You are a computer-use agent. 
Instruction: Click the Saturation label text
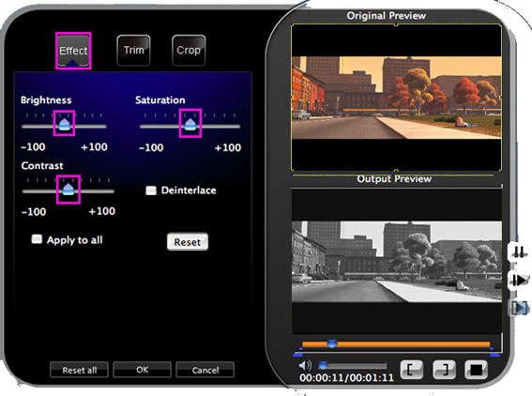[x=160, y=100]
